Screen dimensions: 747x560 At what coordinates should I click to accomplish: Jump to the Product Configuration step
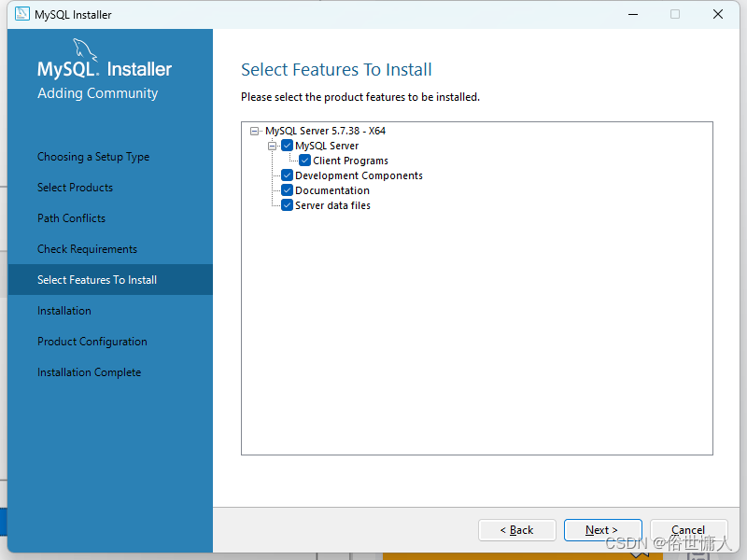[92, 342]
